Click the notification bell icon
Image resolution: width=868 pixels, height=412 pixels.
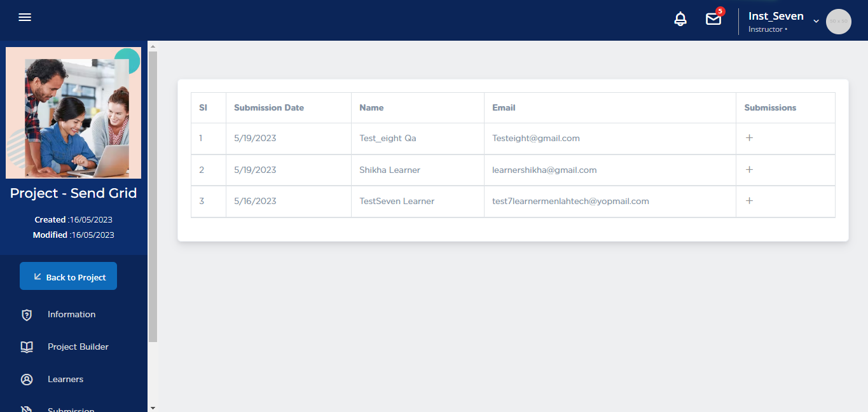(x=680, y=20)
